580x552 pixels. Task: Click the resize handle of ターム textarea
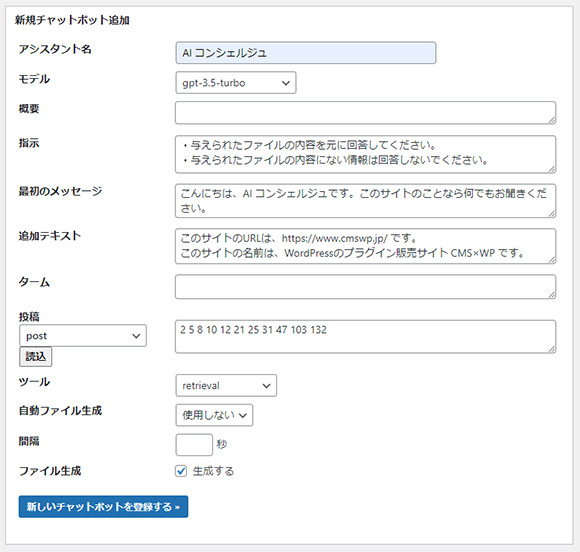[x=552, y=294]
